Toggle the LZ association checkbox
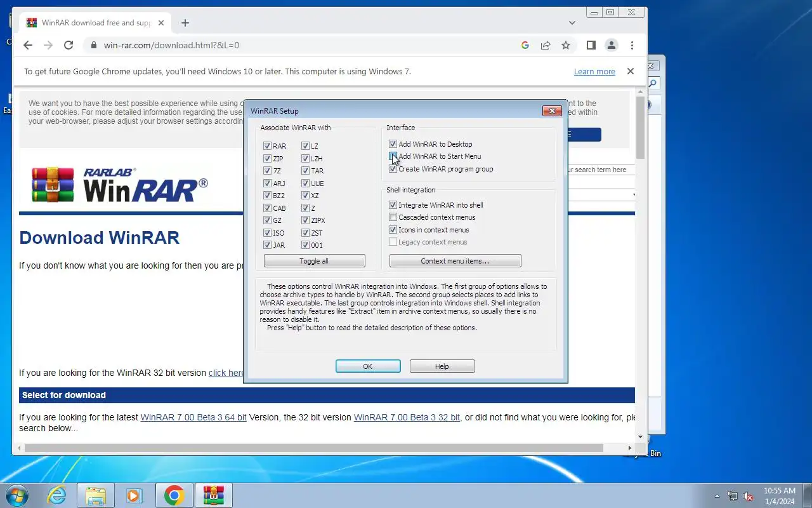The height and width of the screenshot is (508, 812). coord(305,146)
